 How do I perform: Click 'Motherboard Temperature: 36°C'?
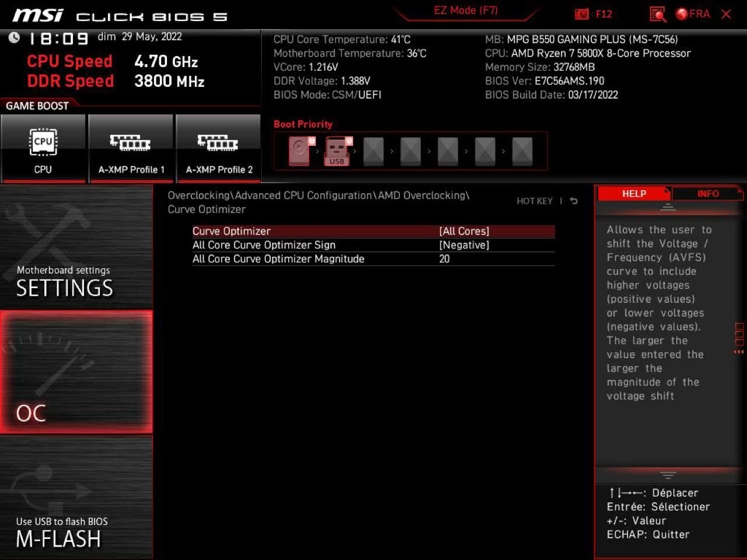point(350,53)
